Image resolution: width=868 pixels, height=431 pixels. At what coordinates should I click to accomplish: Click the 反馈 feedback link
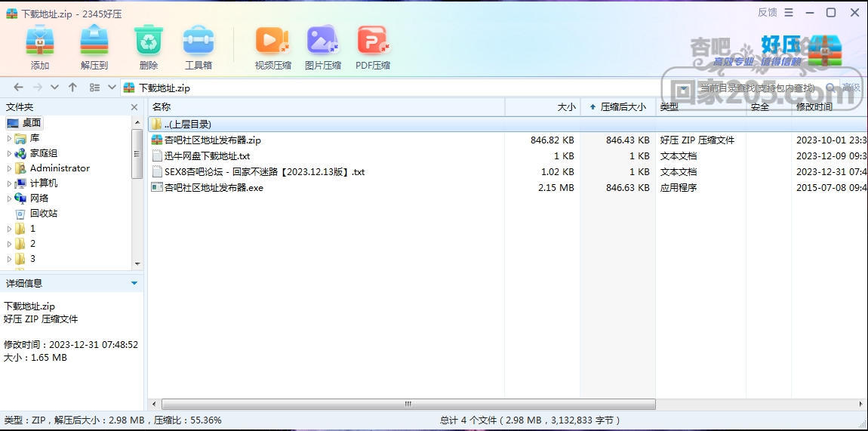coord(768,12)
